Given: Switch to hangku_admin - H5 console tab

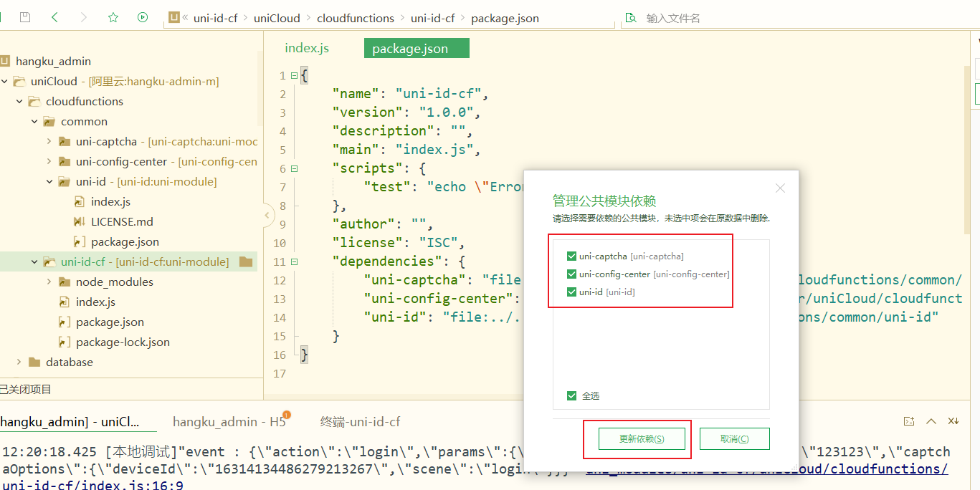Looking at the screenshot, I should click(229, 422).
